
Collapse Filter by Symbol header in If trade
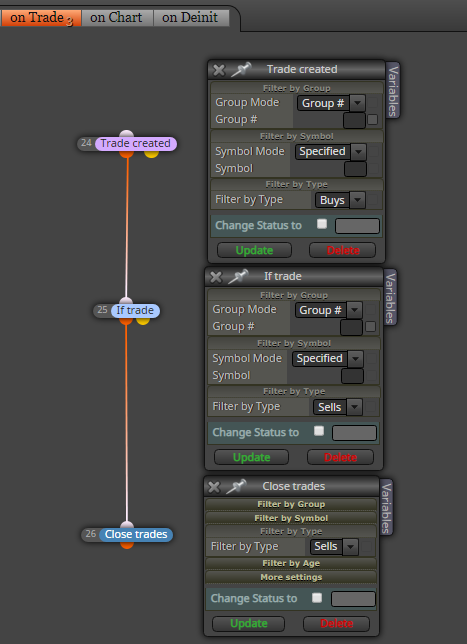[x=294, y=343]
